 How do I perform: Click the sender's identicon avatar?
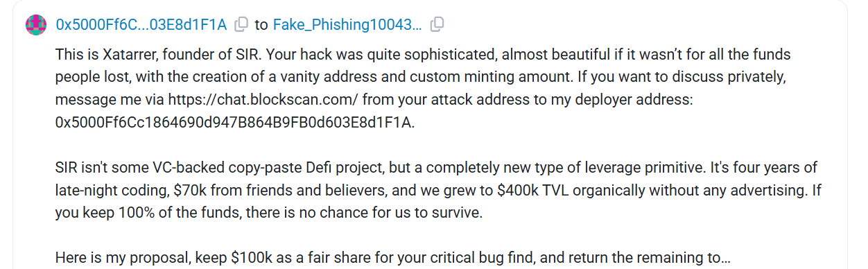coord(36,26)
